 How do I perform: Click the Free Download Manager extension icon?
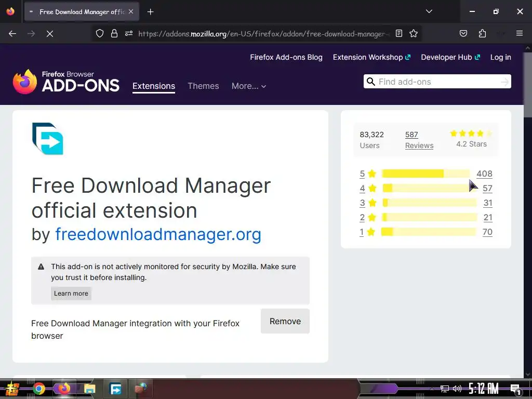(x=47, y=139)
